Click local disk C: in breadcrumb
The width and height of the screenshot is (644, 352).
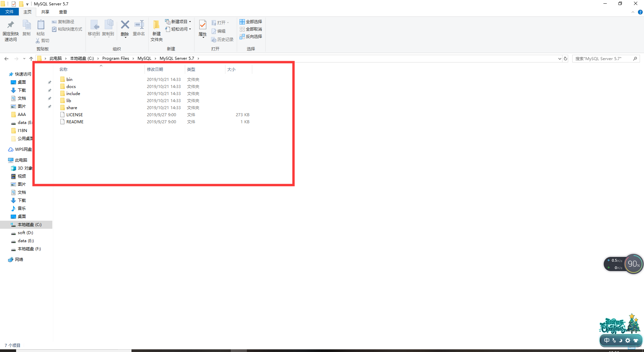[x=82, y=58]
